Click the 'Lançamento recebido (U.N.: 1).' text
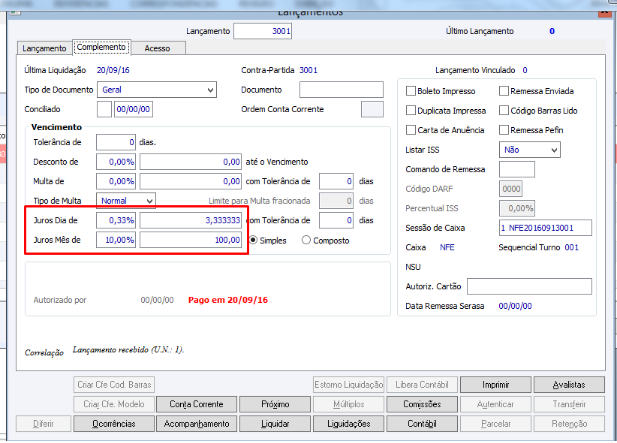 click(x=128, y=350)
